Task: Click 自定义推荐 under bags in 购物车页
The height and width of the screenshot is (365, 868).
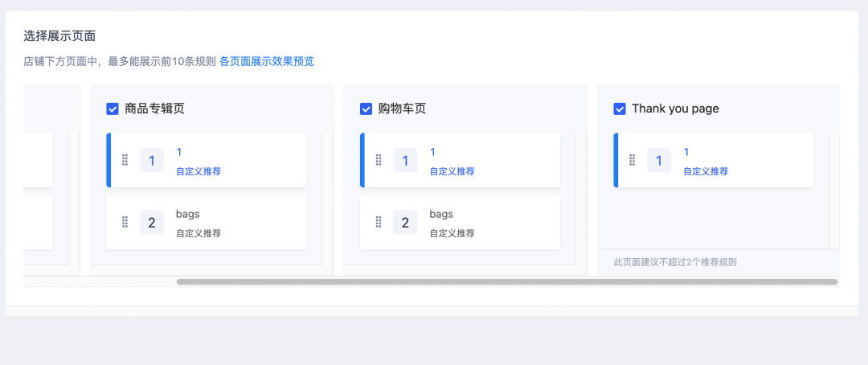Action: [452, 233]
